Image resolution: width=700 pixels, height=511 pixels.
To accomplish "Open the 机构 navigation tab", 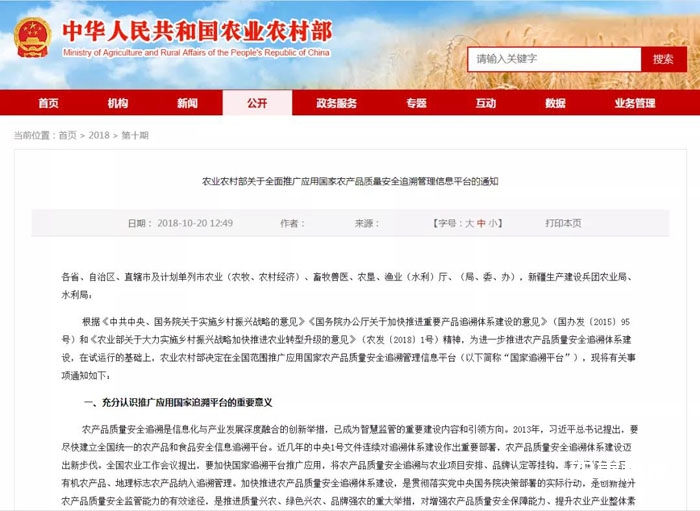I will (118, 103).
